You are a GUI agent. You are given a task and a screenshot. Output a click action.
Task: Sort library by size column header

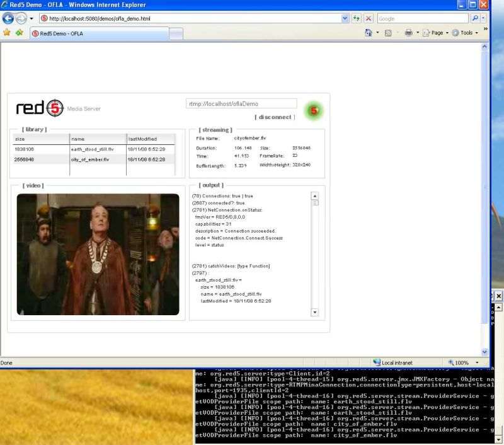pos(41,139)
